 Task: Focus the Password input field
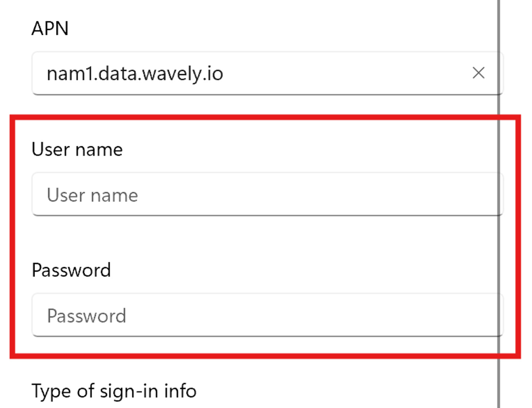(267, 315)
